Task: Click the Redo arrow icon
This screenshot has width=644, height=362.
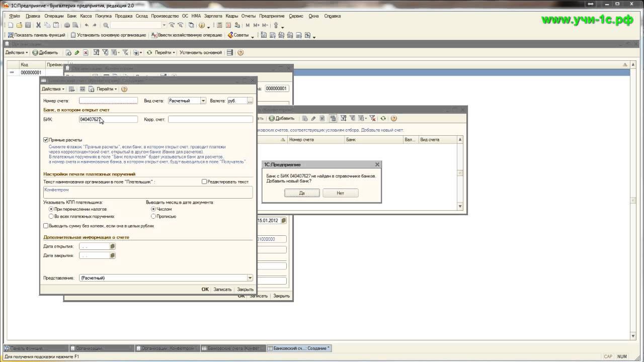Action: click(95, 25)
